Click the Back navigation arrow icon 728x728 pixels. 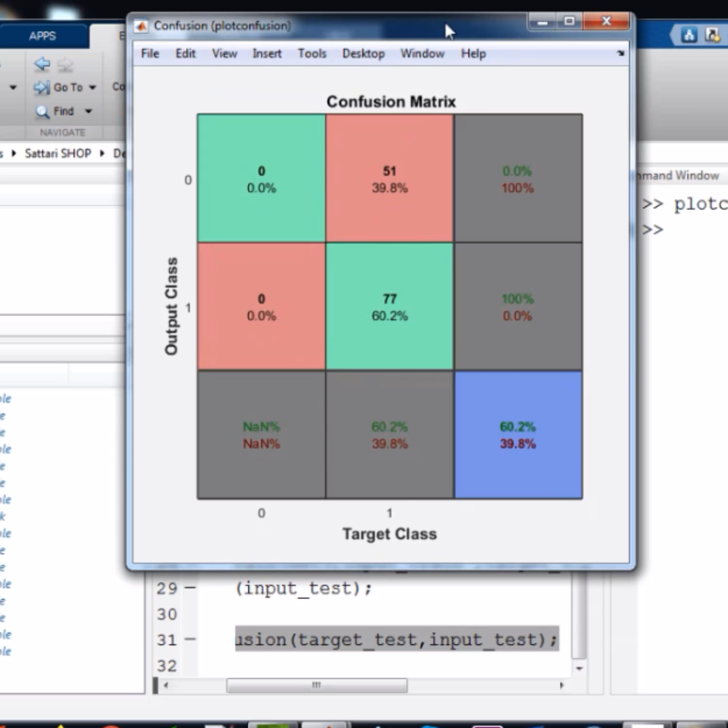point(42,64)
